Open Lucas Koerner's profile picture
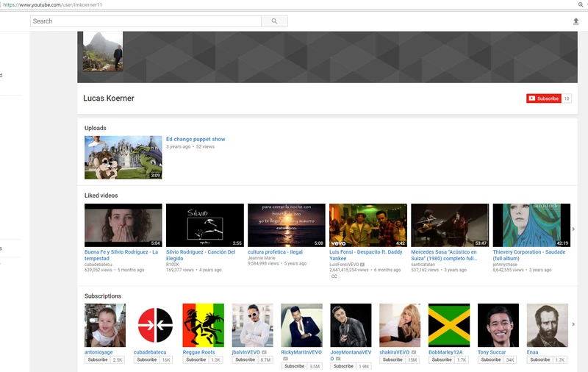 [x=103, y=51]
